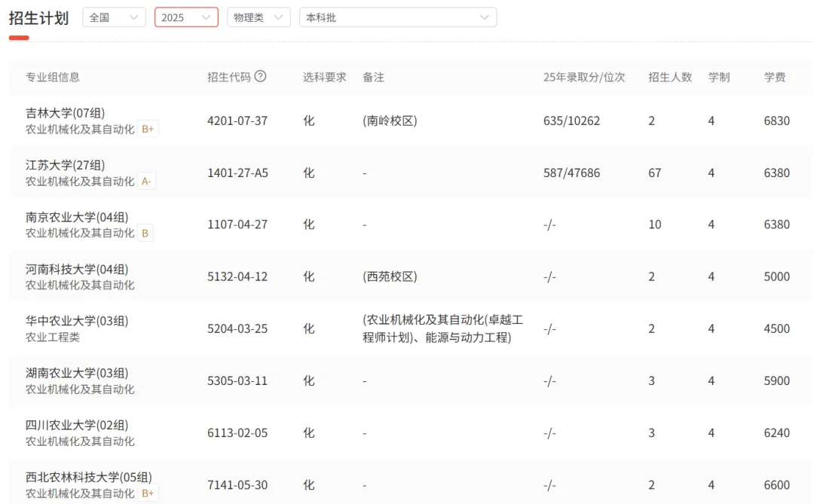Click tuition value 6830
Image resolution: width=814 pixels, height=504 pixels.
(x=776, y=121)
